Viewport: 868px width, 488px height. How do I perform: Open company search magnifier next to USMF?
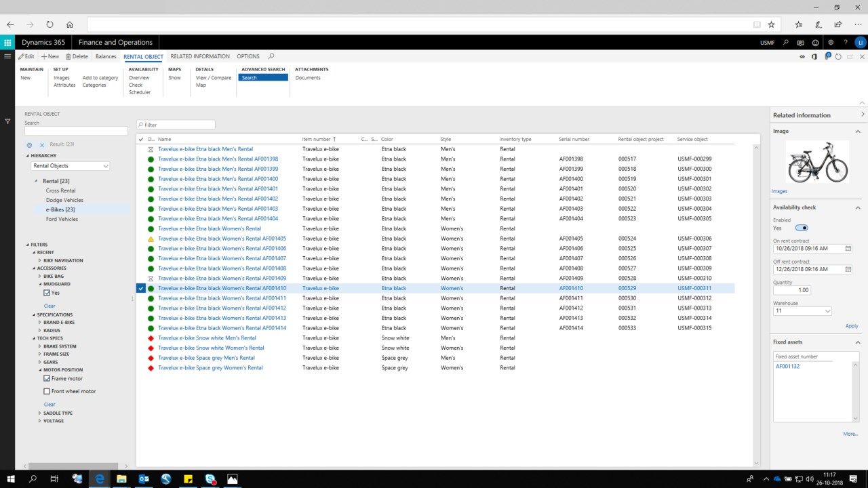click(786, 42)
